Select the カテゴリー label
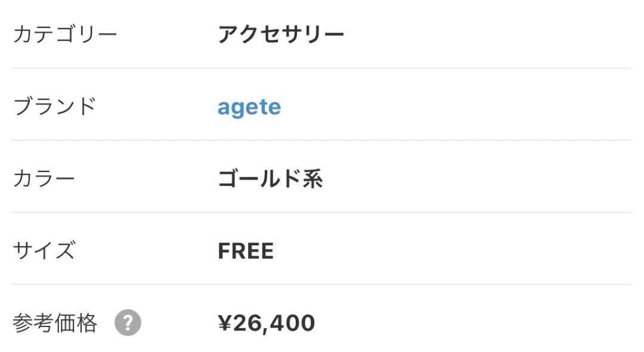644x352 pixels. click(66, 34)
